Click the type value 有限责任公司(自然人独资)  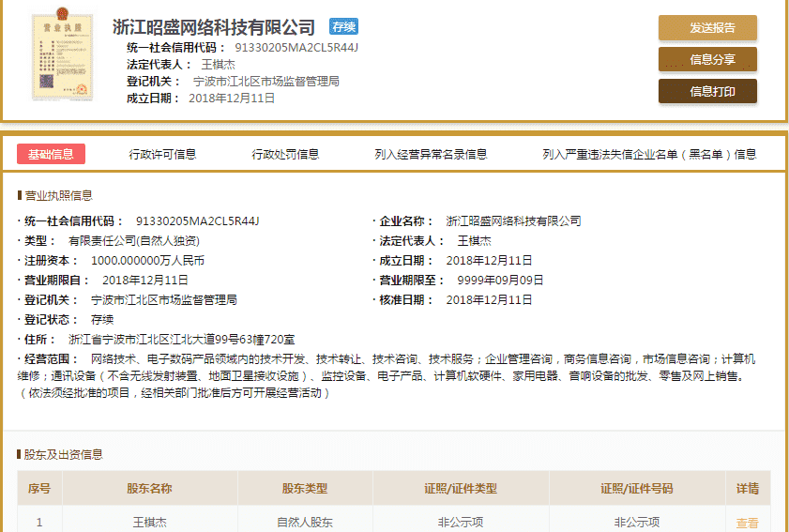[134, 240]
